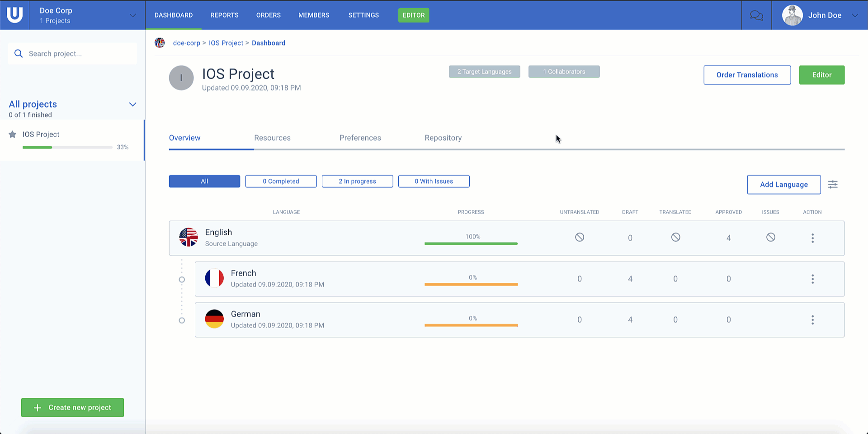Open action menu for English row

812,238
